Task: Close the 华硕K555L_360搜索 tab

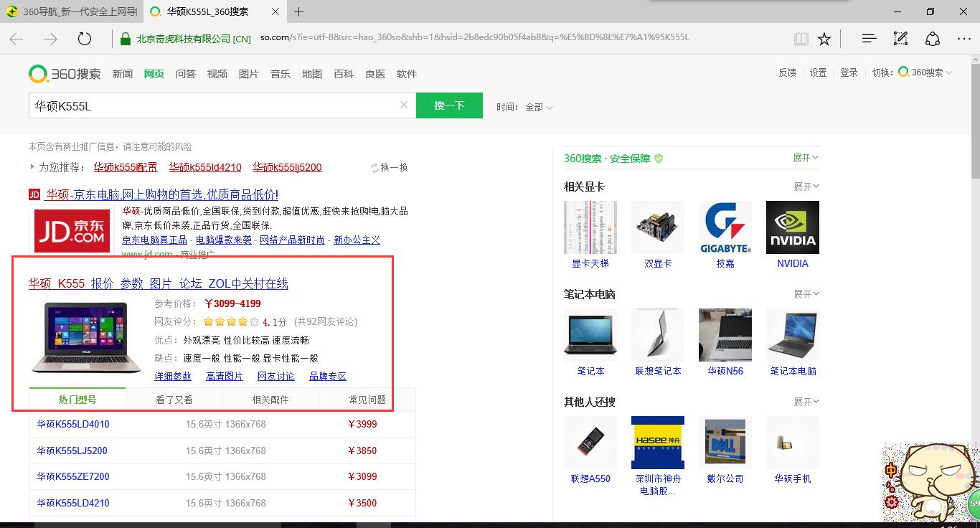Action: click(x=277, y=11)
